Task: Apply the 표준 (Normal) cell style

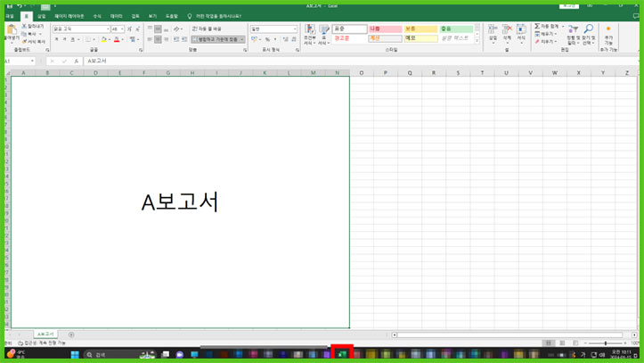Action: point(349,29)
